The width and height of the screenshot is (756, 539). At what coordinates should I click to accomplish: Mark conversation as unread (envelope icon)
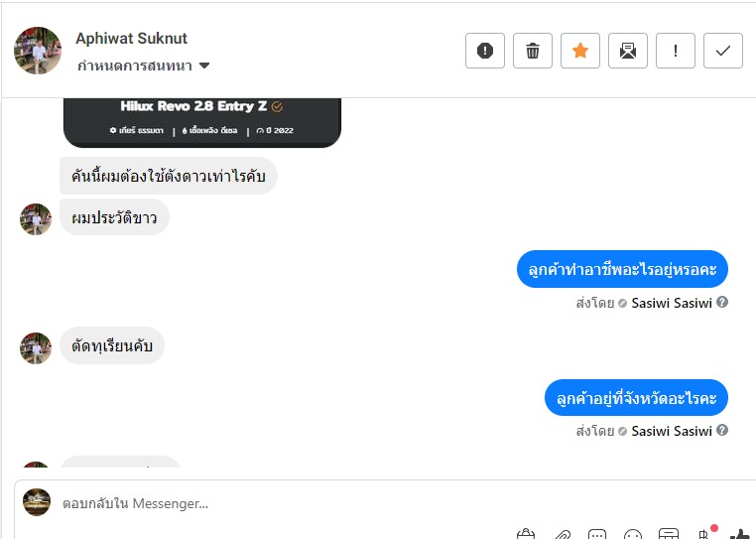point(628,51)
